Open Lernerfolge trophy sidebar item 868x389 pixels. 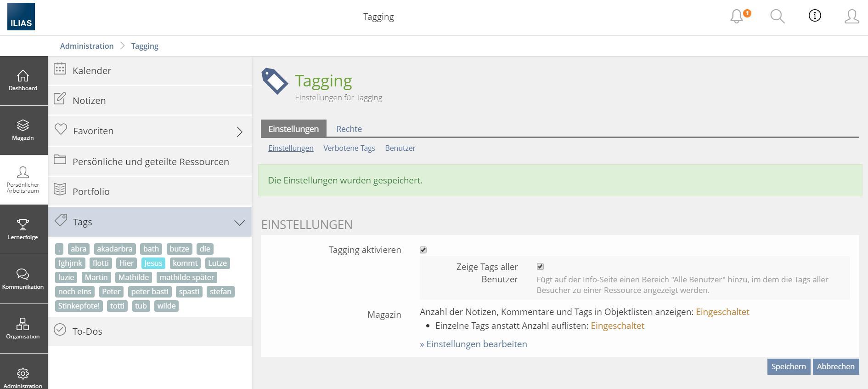(23, 229)
